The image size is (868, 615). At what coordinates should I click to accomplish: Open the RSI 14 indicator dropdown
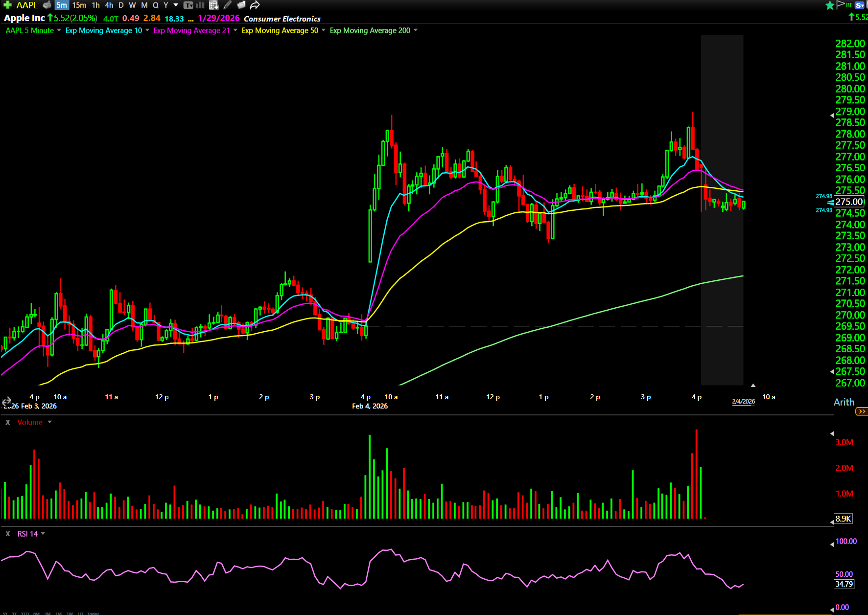click(43, 534)
